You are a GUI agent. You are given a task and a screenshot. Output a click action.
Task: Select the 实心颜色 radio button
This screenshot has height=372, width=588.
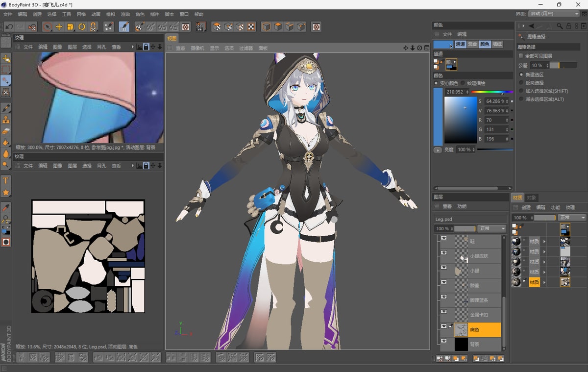click(x=437, y=83)
